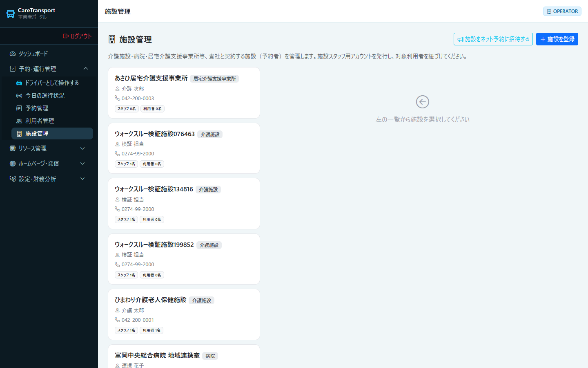Expand the リソース管理 section chevron

click(82, 148)
